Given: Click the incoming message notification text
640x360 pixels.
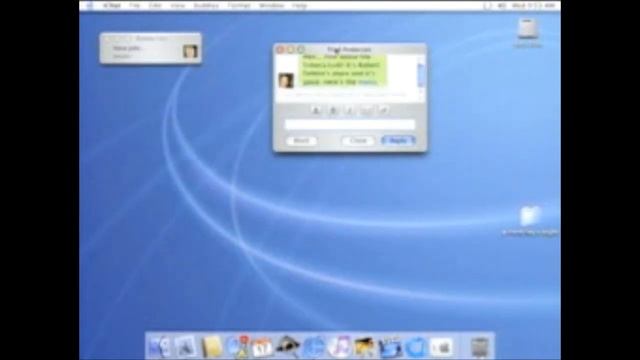Looking at the screenshot, I should [x=127, y=48].
